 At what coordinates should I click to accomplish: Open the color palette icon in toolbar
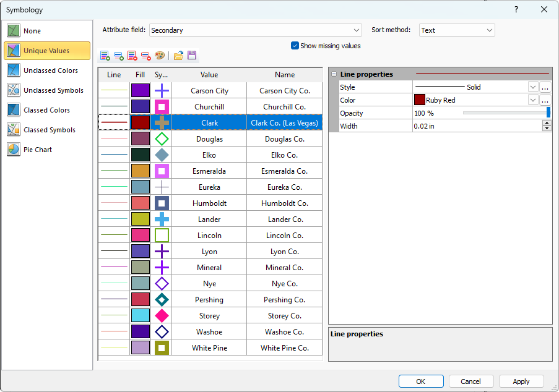160,56
